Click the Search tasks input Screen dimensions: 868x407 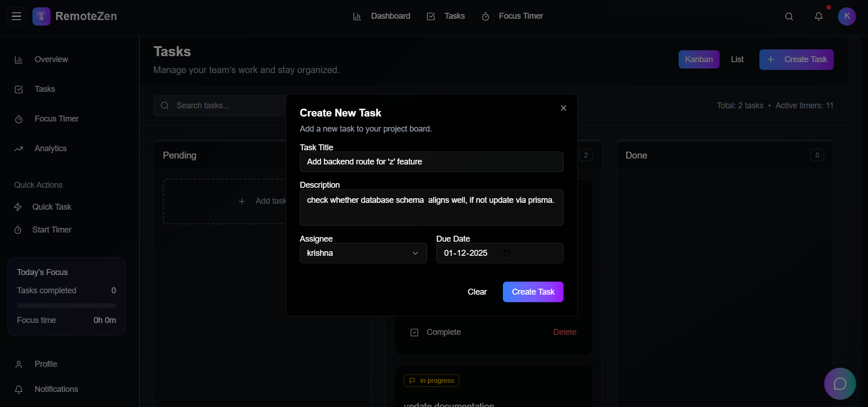click(220, 106)
